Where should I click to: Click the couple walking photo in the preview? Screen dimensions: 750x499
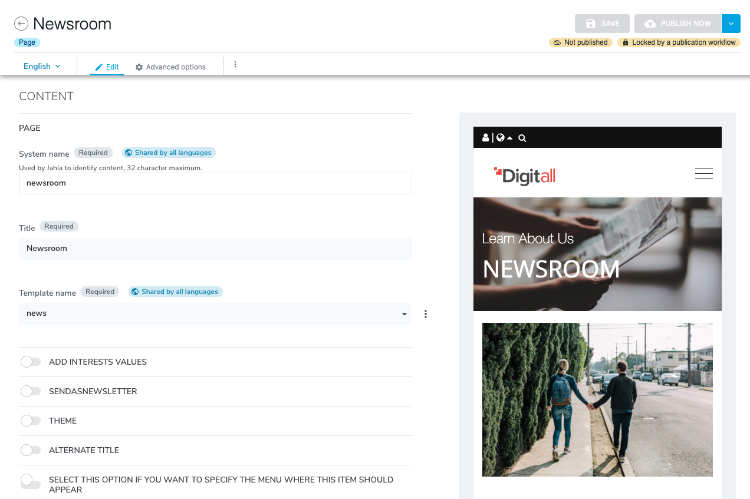click(x=597, y=400)
